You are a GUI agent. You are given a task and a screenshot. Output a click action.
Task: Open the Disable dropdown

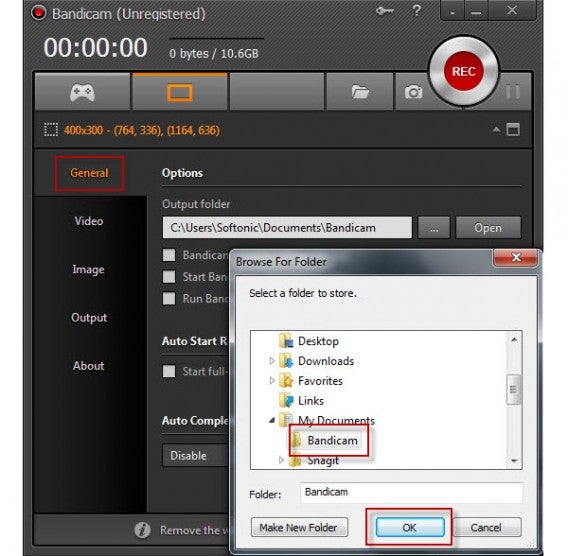[x=196, y=455]
